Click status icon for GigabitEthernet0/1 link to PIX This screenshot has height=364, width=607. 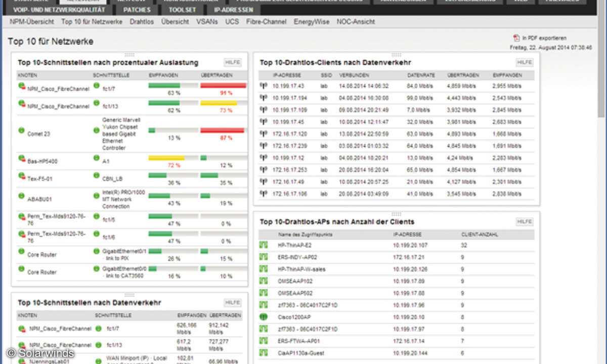tap(96, 251)
